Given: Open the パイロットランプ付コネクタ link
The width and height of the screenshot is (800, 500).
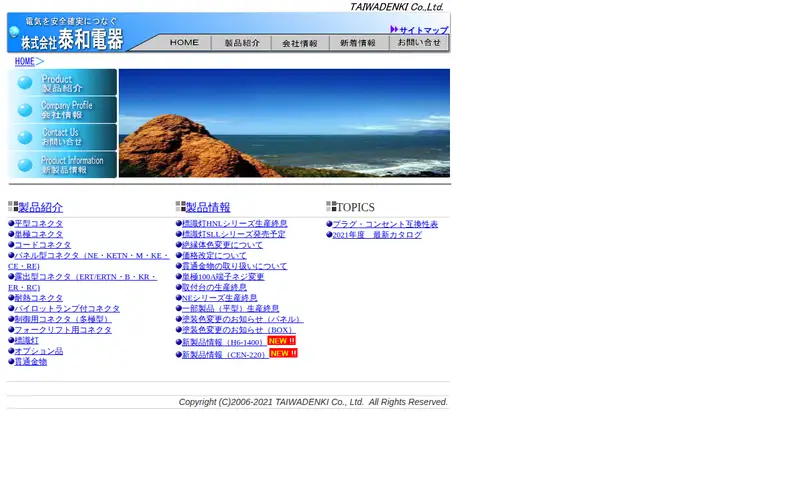Looking at the screenshot, I should tap(67, 309).
